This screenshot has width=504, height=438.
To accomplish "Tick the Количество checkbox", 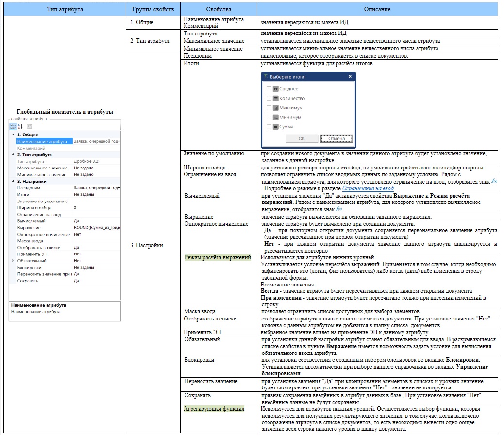I will point(269,98).
